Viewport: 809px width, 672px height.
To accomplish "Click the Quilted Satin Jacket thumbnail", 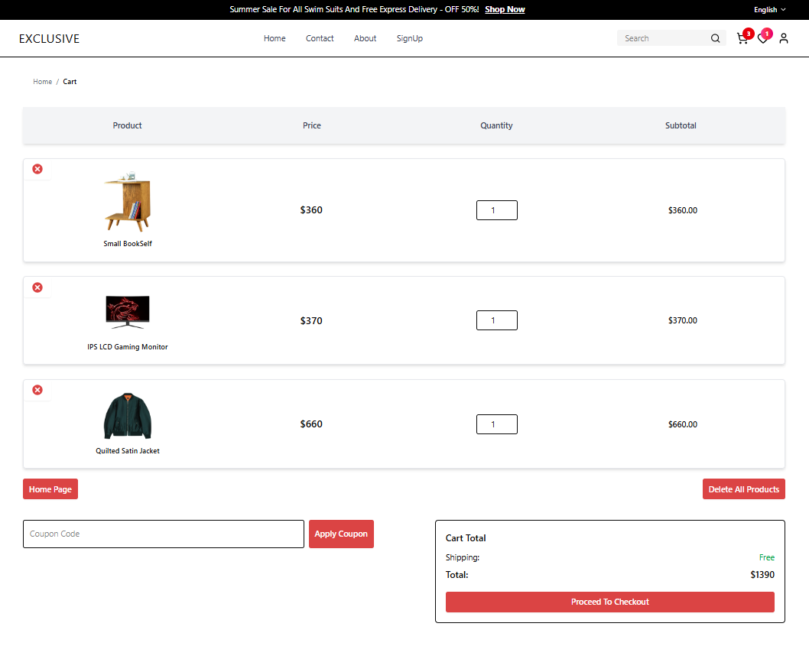I will pyautogui.click(x=128, y=417).
